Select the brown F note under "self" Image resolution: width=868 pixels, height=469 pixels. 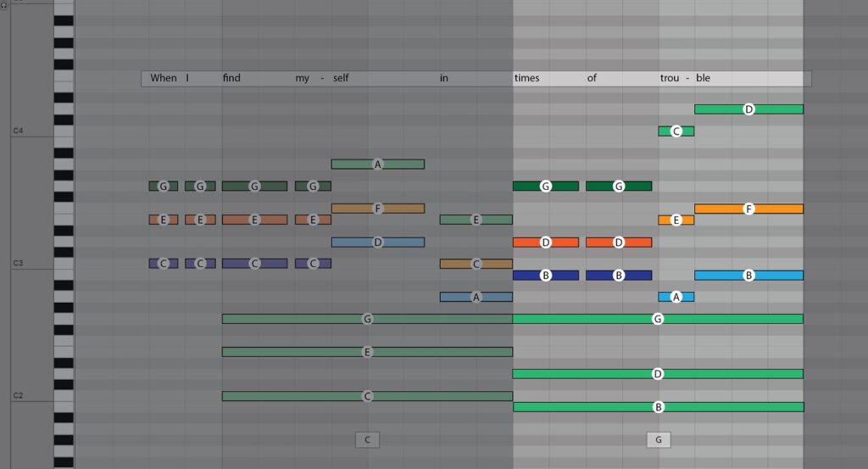(377, 209)
